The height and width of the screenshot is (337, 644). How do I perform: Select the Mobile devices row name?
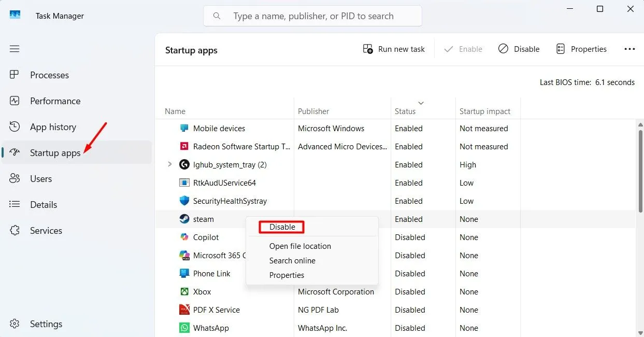219,129
